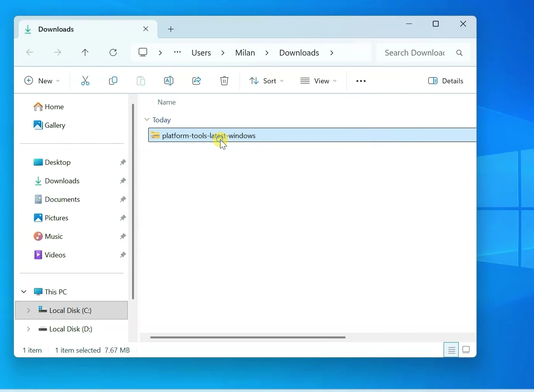Close the Downloads tab
Image resolution: width=534 pixels, height=392 pixels.
tap(146, 29)
